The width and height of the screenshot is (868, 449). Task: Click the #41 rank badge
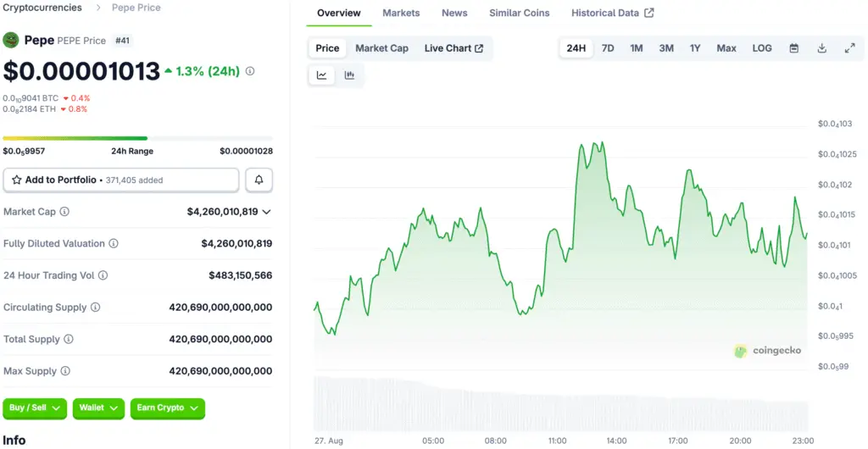pos(122,41)
